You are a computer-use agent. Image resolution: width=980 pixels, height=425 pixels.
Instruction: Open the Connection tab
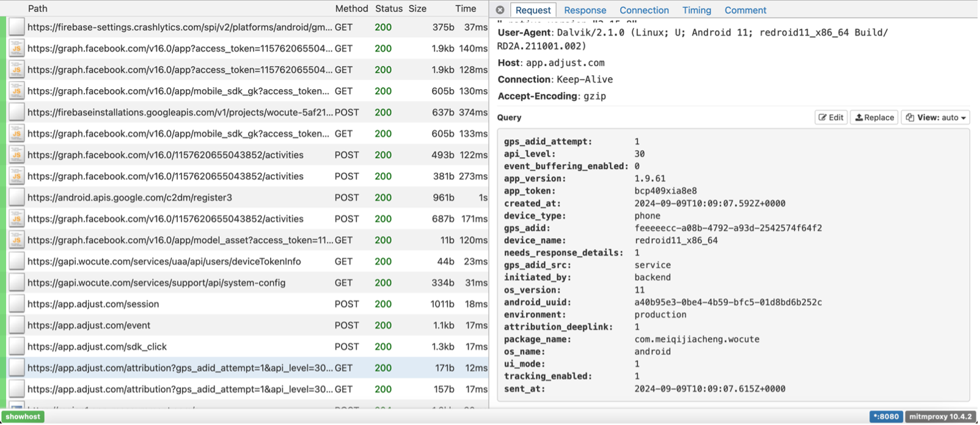[644, 10]
